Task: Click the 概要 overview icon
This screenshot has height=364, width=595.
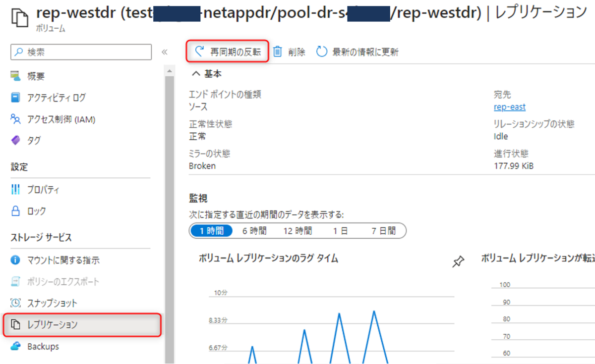Action: point(16,76)
